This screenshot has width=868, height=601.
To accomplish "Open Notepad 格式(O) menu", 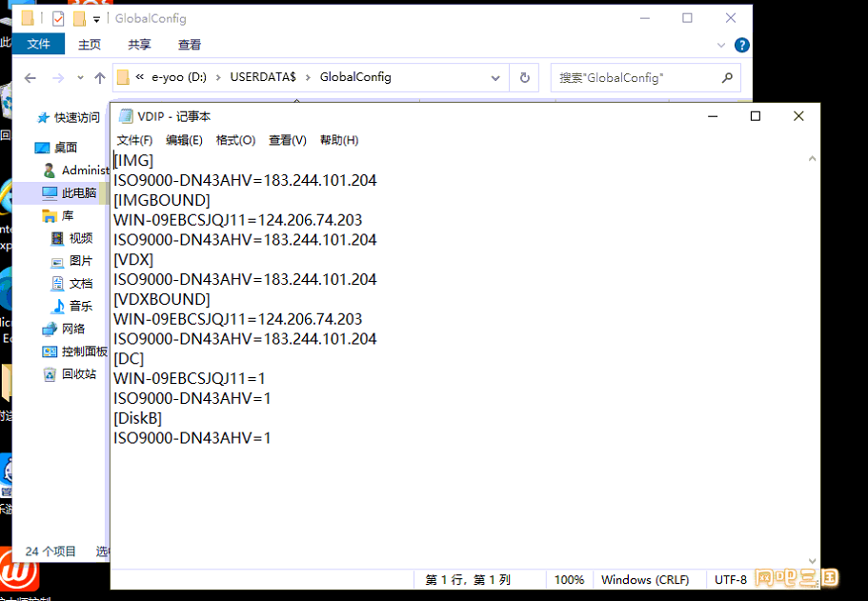I will (x=235, y=140).
